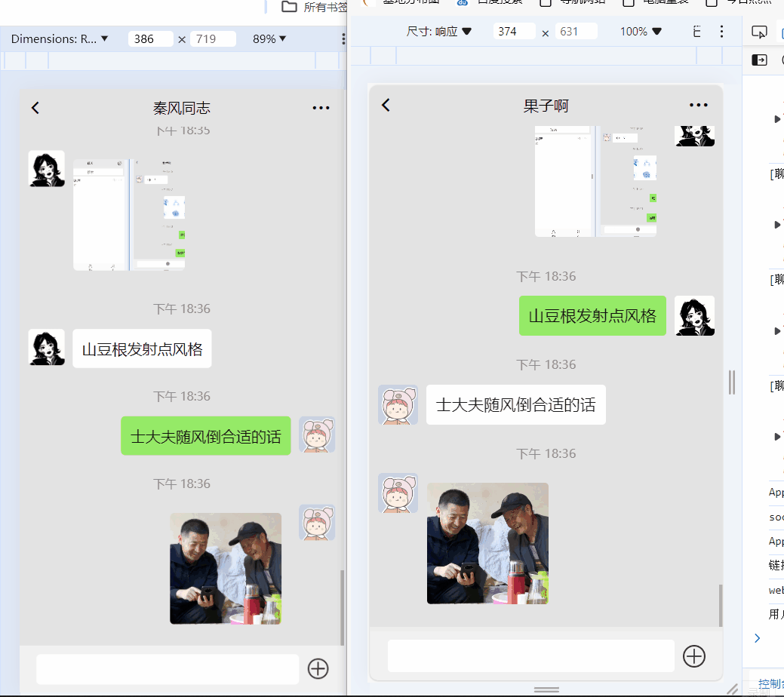This screenshot has height=697, width=784.
Task: Click the back arrow in the 果子啊 chat
Action: tap(386, 105)
